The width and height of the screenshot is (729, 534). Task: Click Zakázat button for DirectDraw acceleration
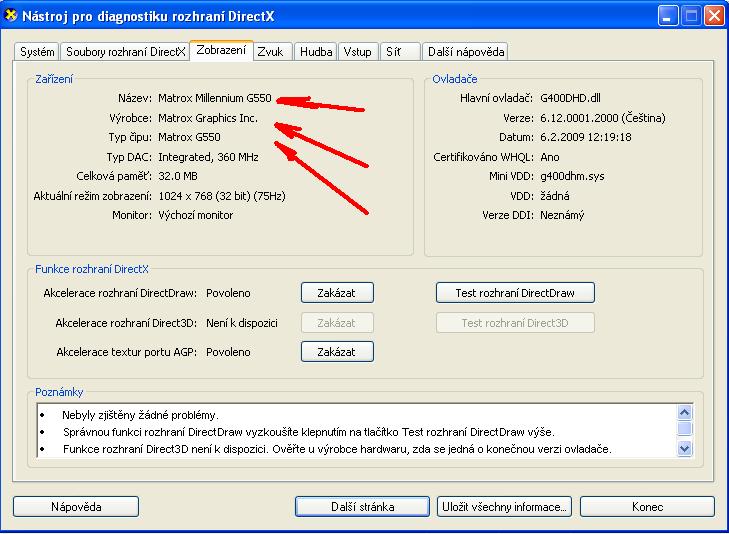[x=337, y=293]
